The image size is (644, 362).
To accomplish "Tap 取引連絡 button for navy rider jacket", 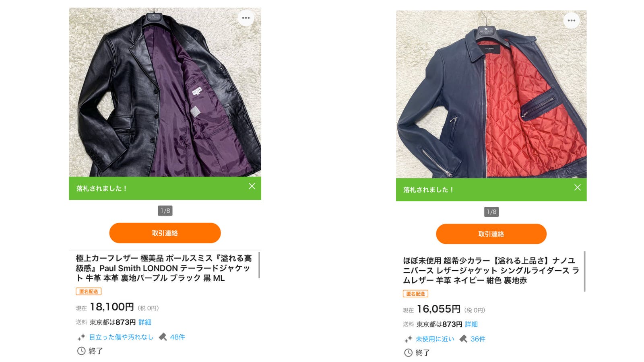I will (x=491, y=234).
